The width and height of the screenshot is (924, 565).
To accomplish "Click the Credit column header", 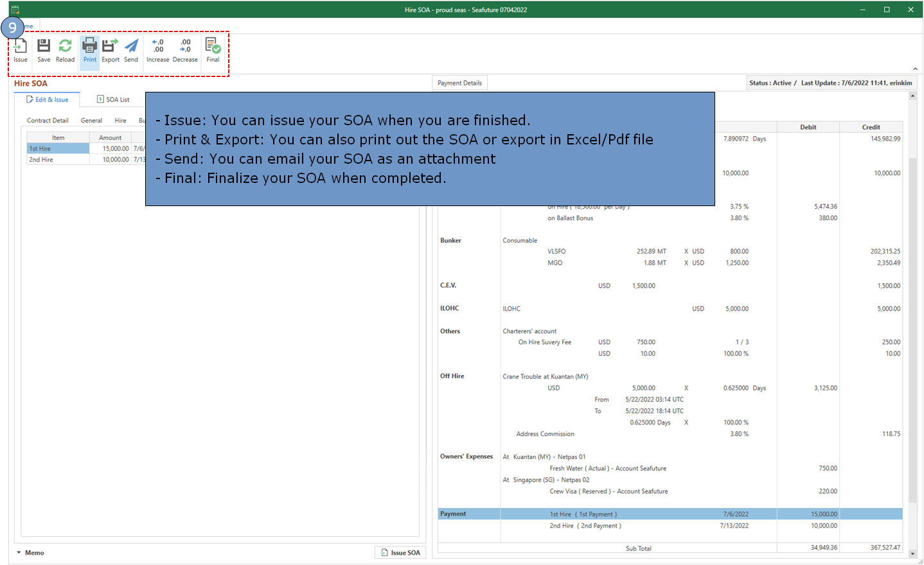I will [871, 127].
